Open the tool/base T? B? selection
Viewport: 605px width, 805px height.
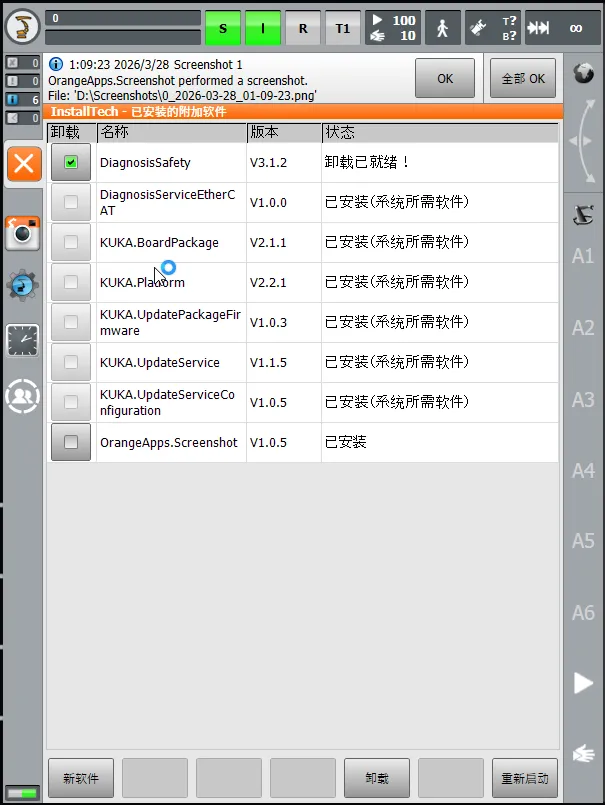click(493, 28)
